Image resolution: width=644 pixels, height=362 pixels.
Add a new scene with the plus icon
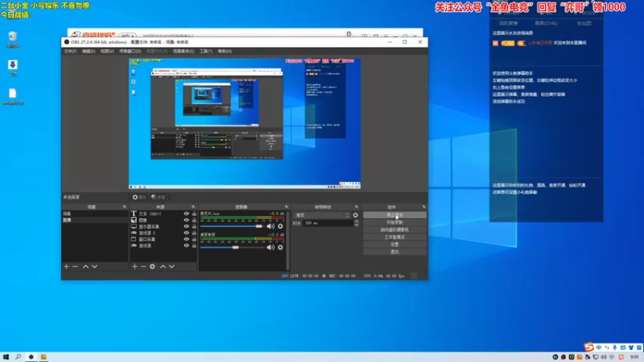click(67, 267)
